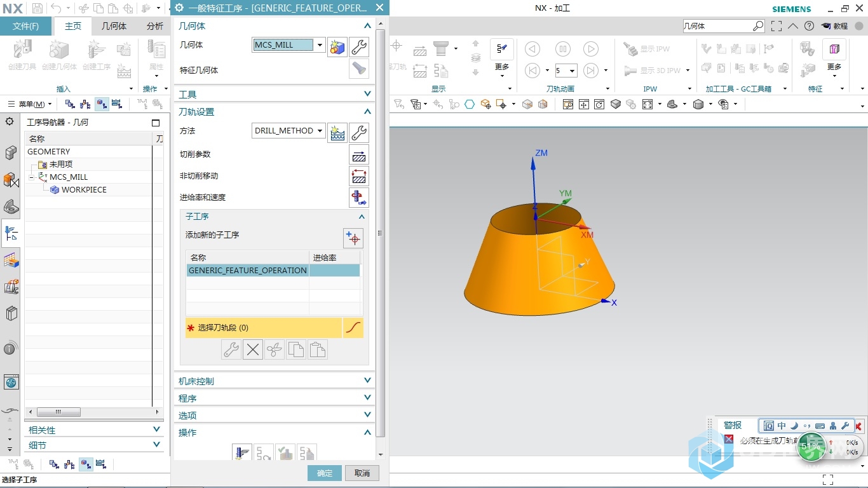This screenshot has height=488, width=868.
Task: Click 添加新的子工序 add sub-operation icon
Action: tap(353, 238)
